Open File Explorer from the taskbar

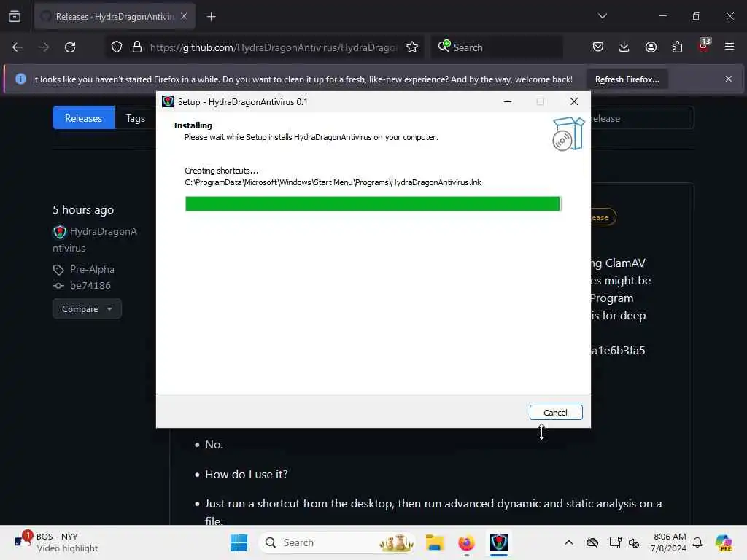pos(435,542)
